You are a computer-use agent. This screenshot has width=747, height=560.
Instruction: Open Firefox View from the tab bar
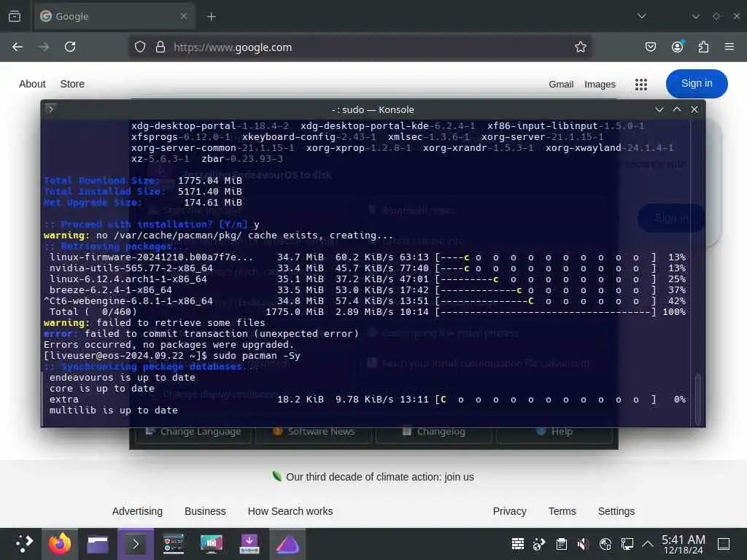(15, 16)
